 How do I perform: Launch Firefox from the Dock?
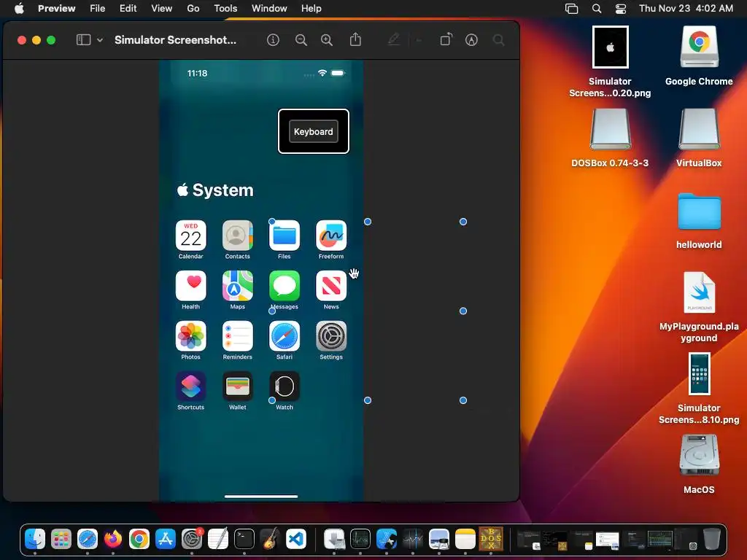(x=113, y=539)
